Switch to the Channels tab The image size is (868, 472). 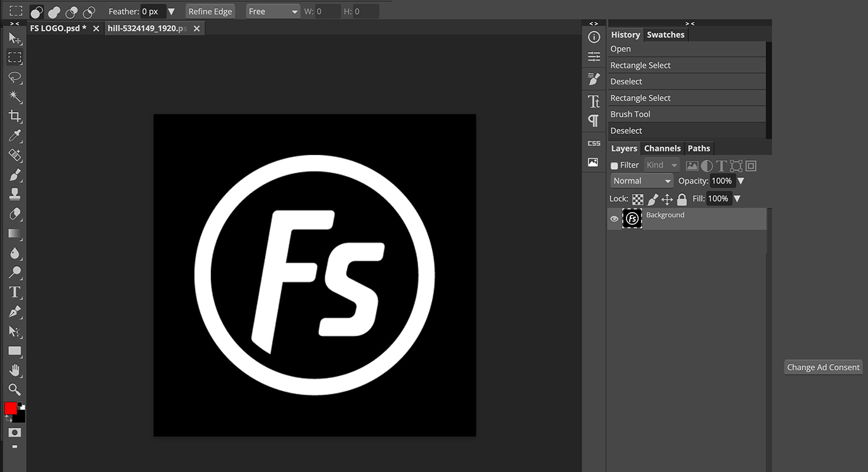pyautogui.click(x=662, y=149)
